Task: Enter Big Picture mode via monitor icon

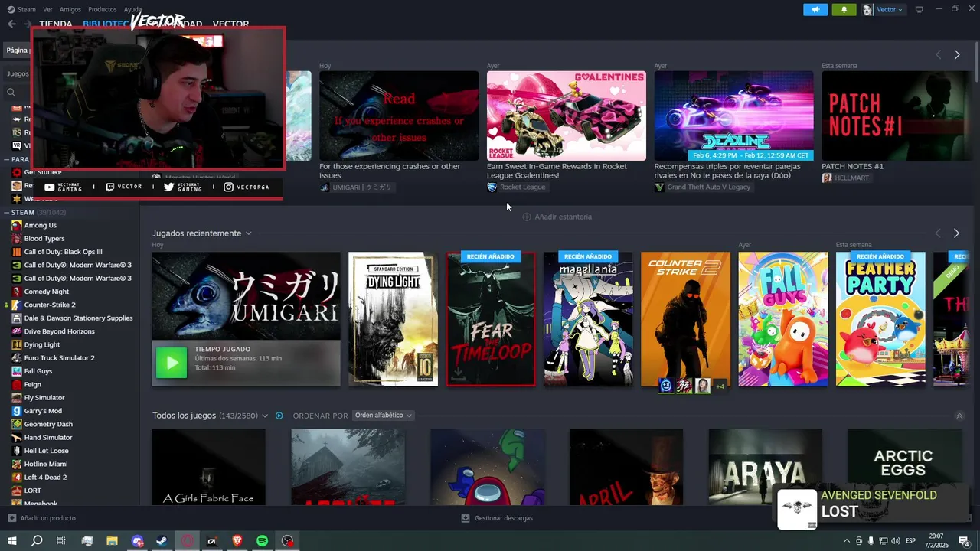Action: coord(920,9)
